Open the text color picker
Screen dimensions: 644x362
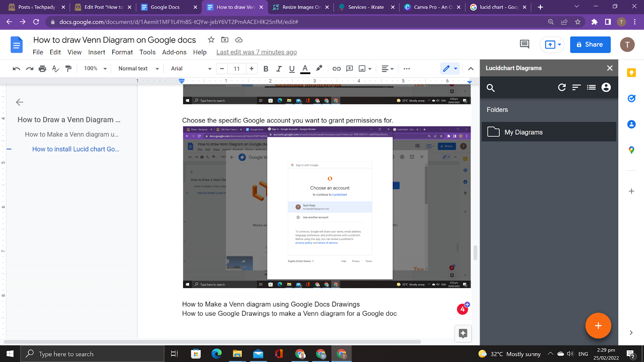[305, 69]
